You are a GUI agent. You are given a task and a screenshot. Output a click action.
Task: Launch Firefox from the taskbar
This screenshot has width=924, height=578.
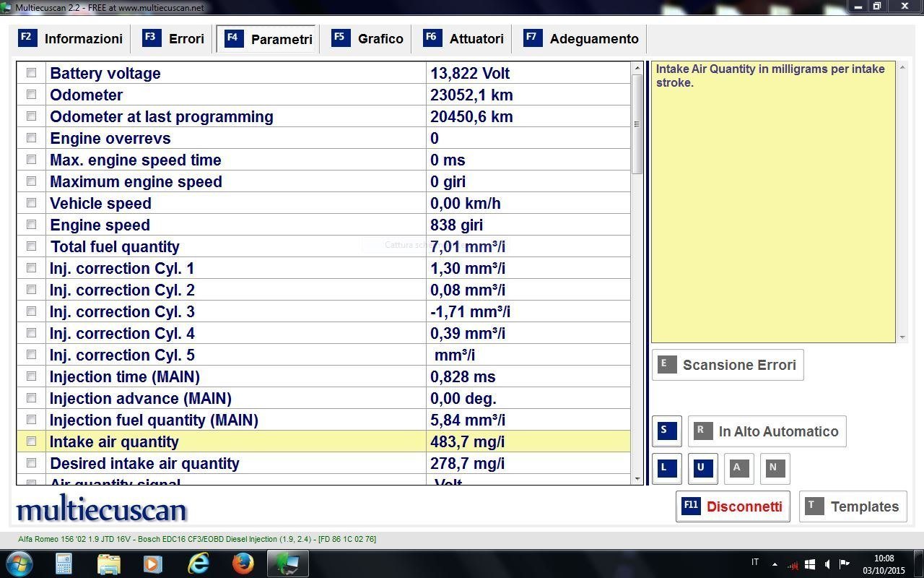pyautogui.click(x=243, y=563)
